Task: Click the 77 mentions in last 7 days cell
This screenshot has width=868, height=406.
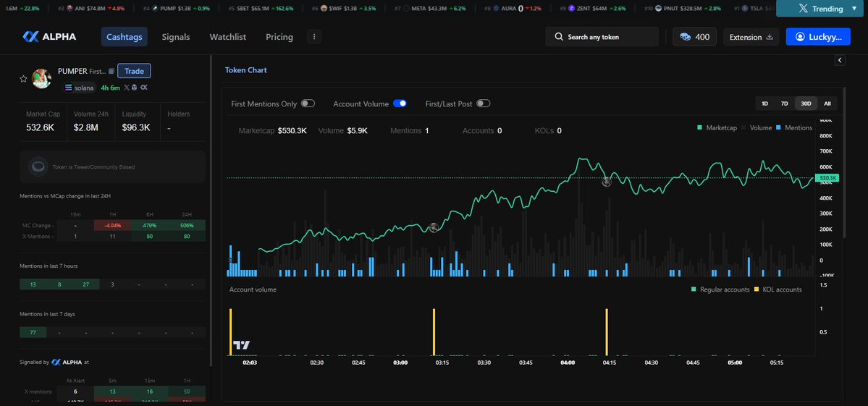Action: click(33, 332)
